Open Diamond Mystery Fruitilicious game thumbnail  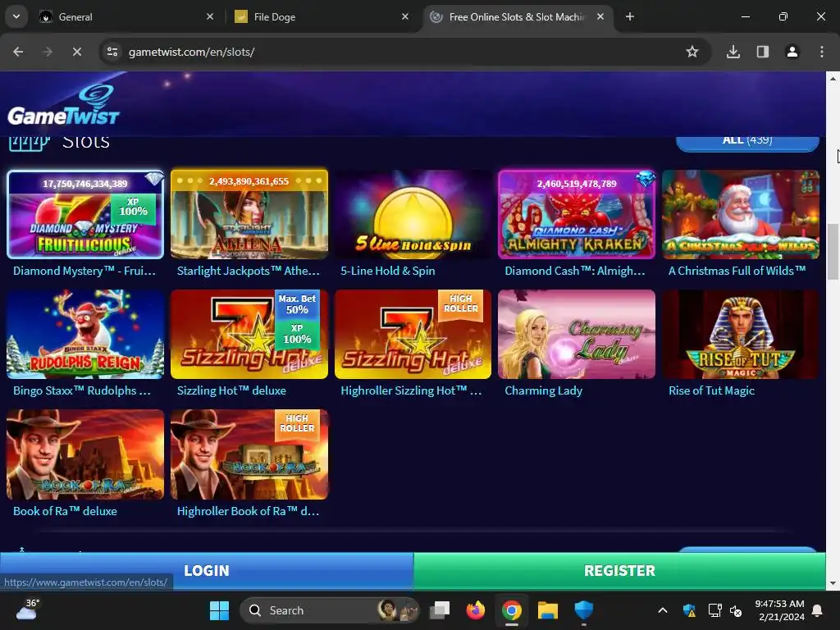85,214
